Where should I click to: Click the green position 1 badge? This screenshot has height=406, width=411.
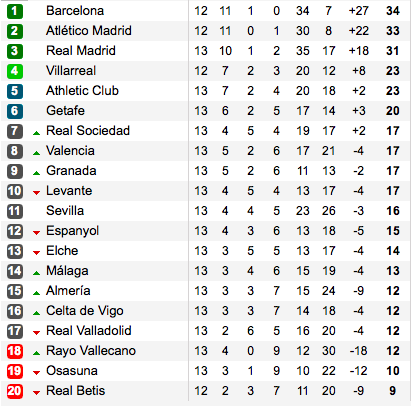pyautogui.click(x=15, y=11)
